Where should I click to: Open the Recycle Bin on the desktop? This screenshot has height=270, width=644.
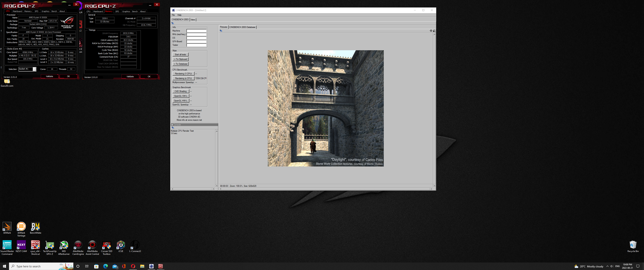pos(633,246)
